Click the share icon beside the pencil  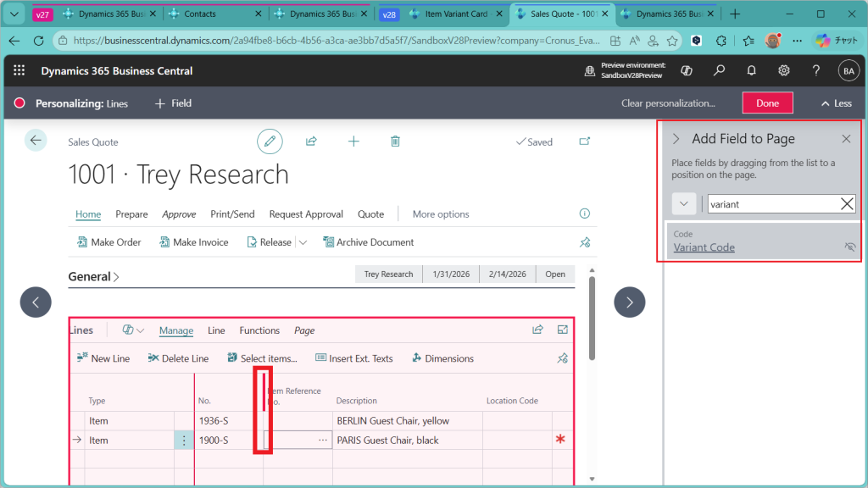tap(311, 141)
